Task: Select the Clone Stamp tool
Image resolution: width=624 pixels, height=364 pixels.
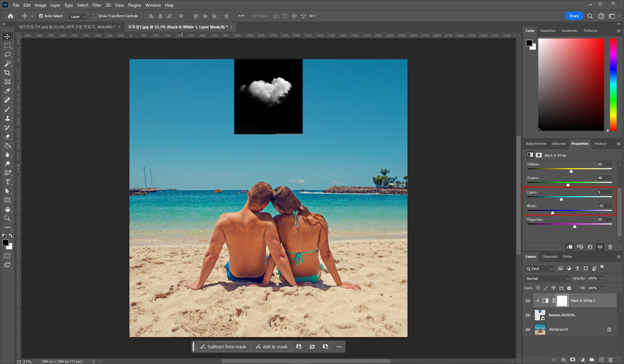Action: (x=7, y=118)
